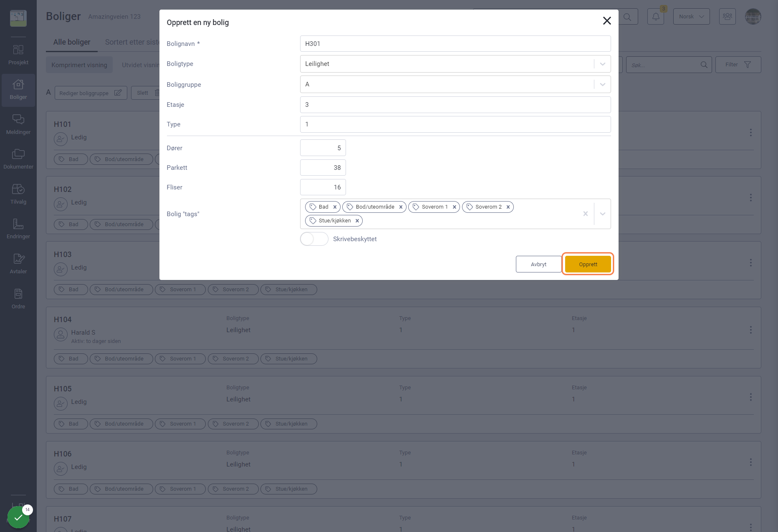Open Boliger section in sidebar
The width and height of the screenshot is (778, 532).
click(18, 90)
